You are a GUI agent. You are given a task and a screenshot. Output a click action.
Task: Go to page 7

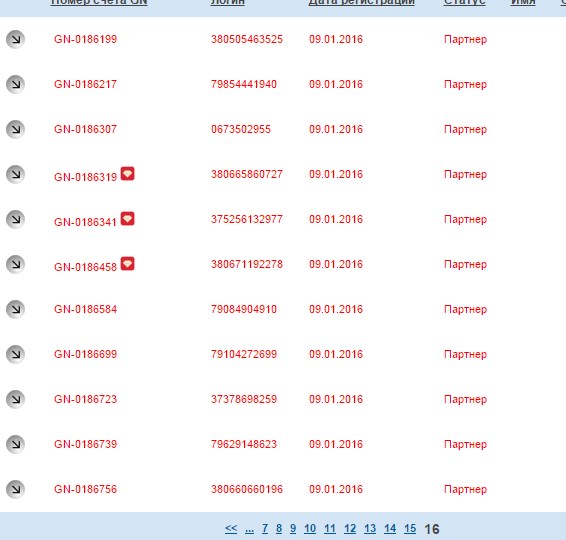(x=265, y=529)
